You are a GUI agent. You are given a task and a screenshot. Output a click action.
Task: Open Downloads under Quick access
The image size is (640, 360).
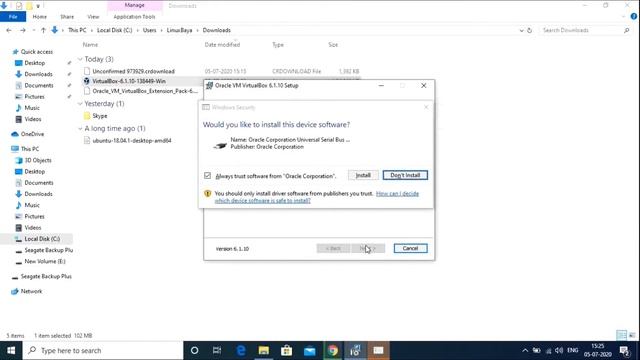(x=38, y=74)
